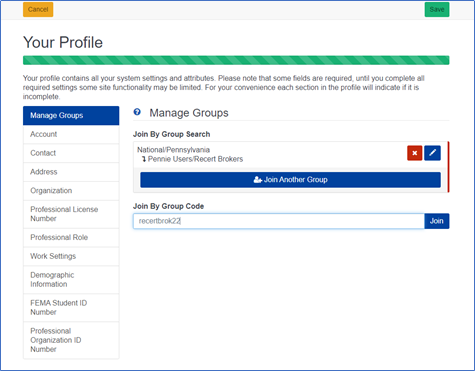The image size is (475, 371).
Task: Remove the Pennie Users/Recert Brokers group
Action: [415, 153]
